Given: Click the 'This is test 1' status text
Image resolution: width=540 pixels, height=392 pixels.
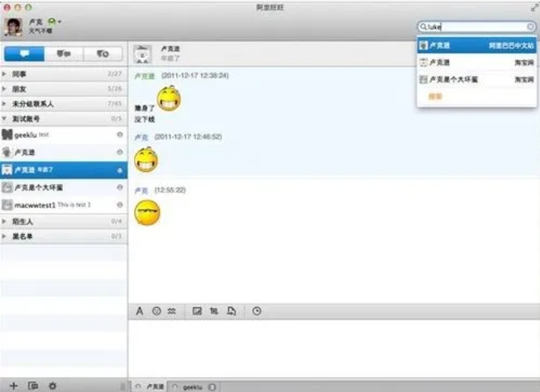Looking at the screenshot, I should point(74,205).
